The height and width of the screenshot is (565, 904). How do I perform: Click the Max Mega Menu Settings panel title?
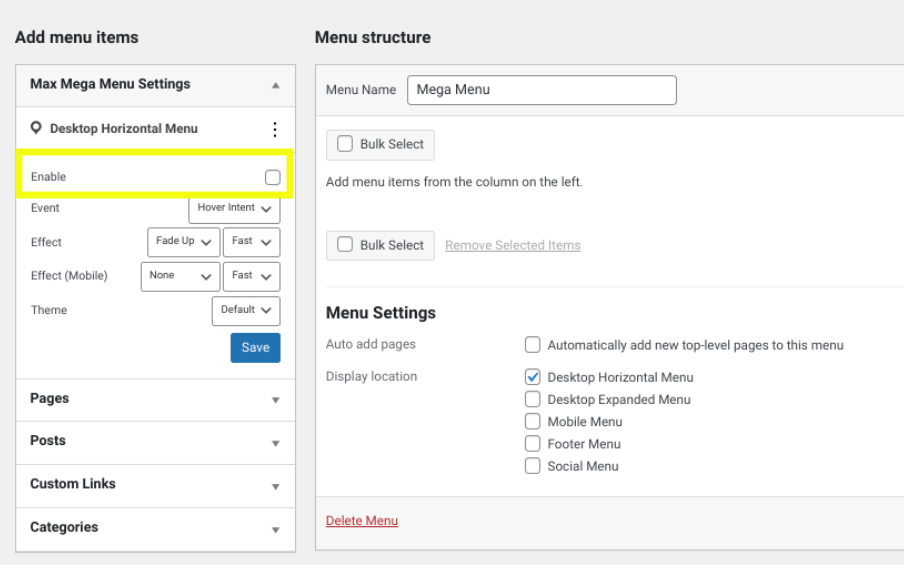click(110, 84)
